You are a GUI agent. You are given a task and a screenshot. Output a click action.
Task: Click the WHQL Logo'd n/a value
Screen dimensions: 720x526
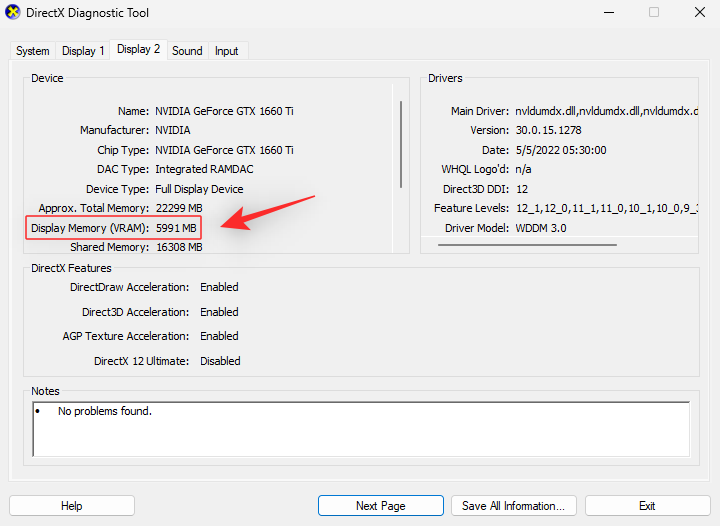tap(523, 169)
